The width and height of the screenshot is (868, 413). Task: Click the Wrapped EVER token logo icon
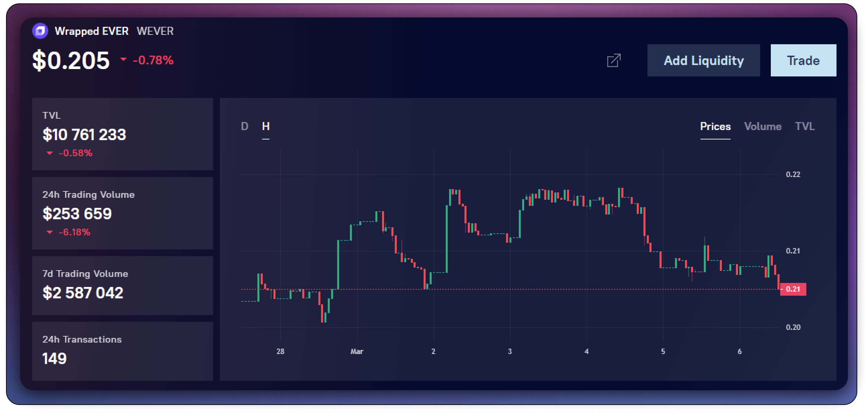40,31
